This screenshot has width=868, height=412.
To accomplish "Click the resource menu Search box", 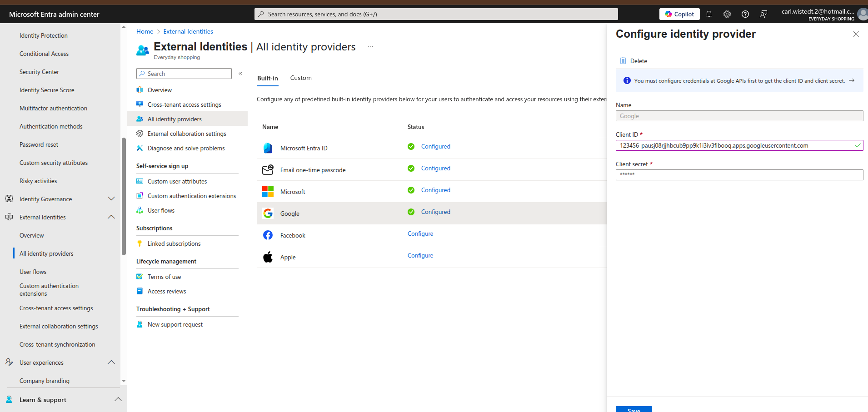I will click(x=184, y=74).
